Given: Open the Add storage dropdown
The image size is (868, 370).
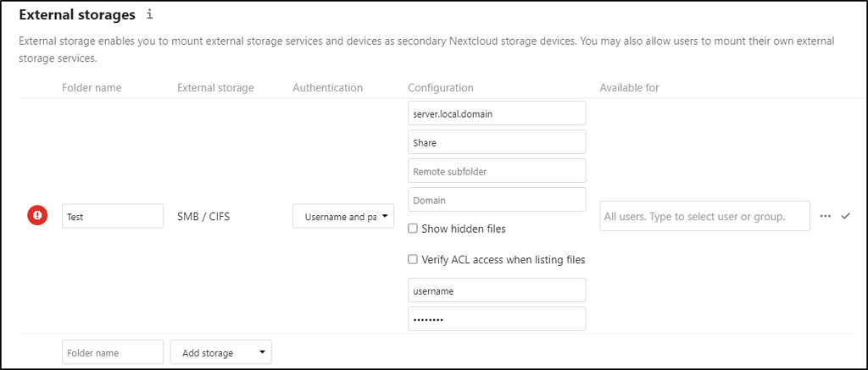Looking at the screenshot, I should click(x=221, y=352).
